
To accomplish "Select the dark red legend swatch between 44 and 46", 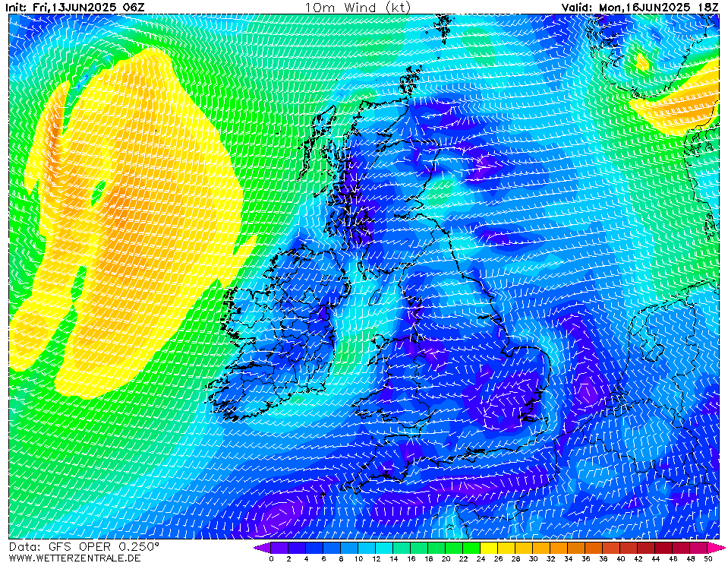I will tap(664, 548).
